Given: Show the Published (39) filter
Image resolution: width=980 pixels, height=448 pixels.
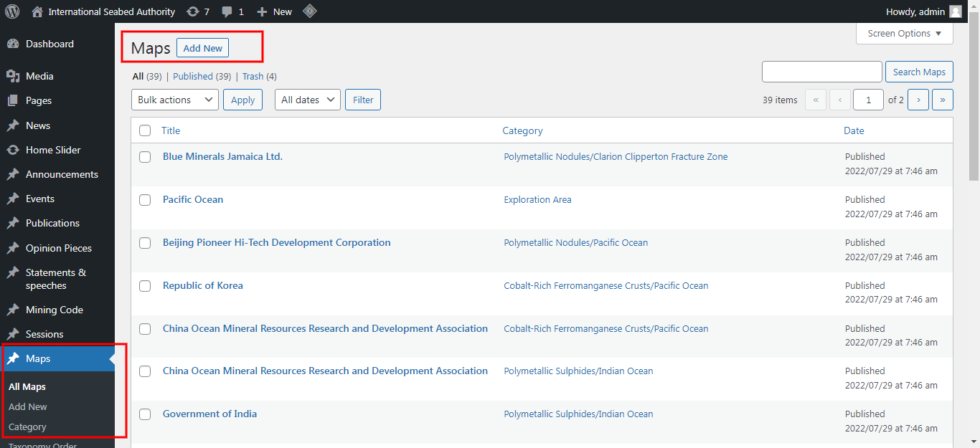Looking at the screenshot, I should pos(202,76).
